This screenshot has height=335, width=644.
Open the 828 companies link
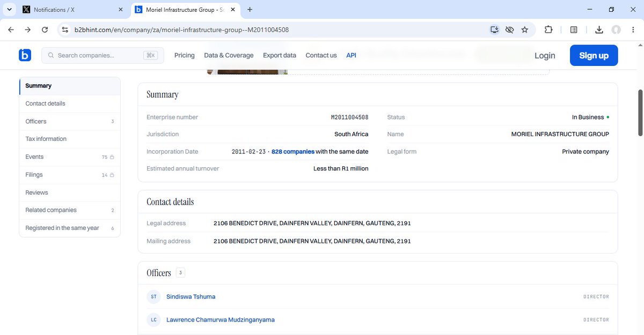293,152
